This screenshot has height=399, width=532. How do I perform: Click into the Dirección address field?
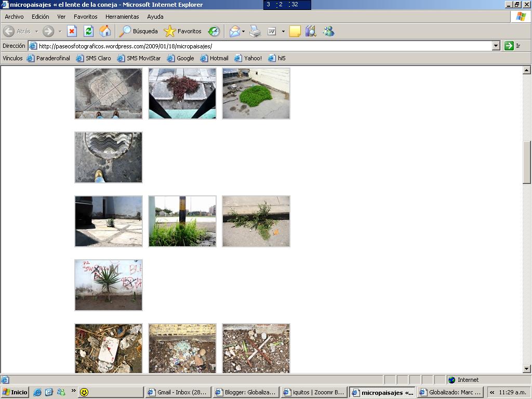[264, 46]
